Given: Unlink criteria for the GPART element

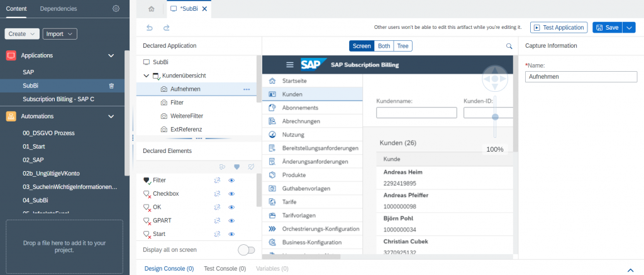Looking at the screenshot, I should (x=217, y=221).
